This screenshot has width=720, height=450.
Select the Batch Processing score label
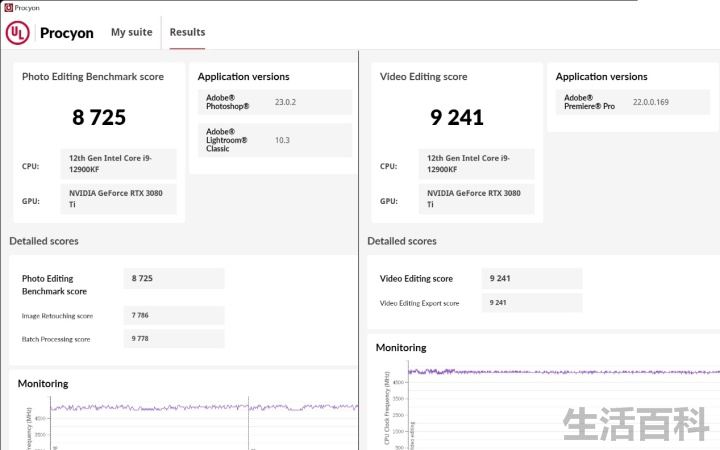pyautogui.click(x=56, y=339)
